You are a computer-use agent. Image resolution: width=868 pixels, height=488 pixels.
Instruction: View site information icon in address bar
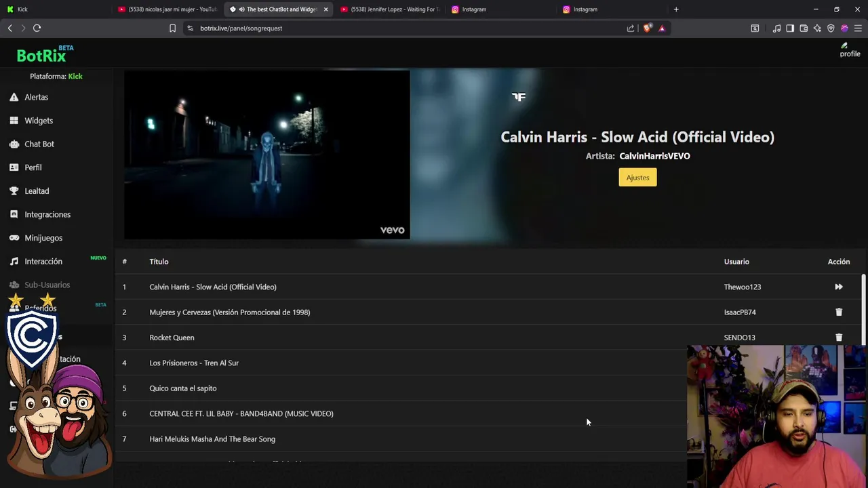pos(190,28)
